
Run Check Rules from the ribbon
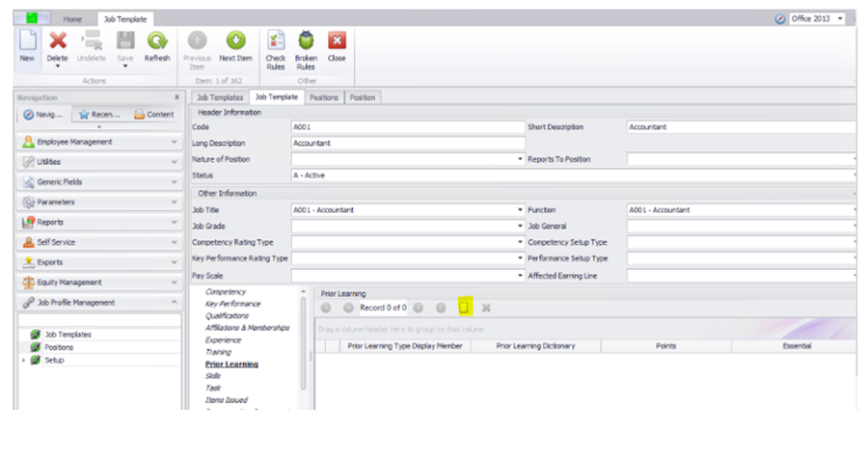(x=276, y=41)
